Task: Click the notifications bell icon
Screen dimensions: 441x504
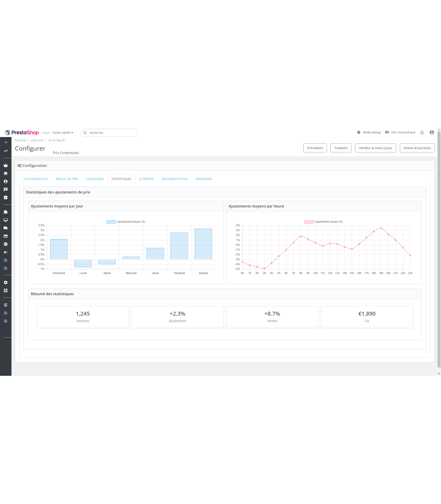Action: click(x=422, y=133)
